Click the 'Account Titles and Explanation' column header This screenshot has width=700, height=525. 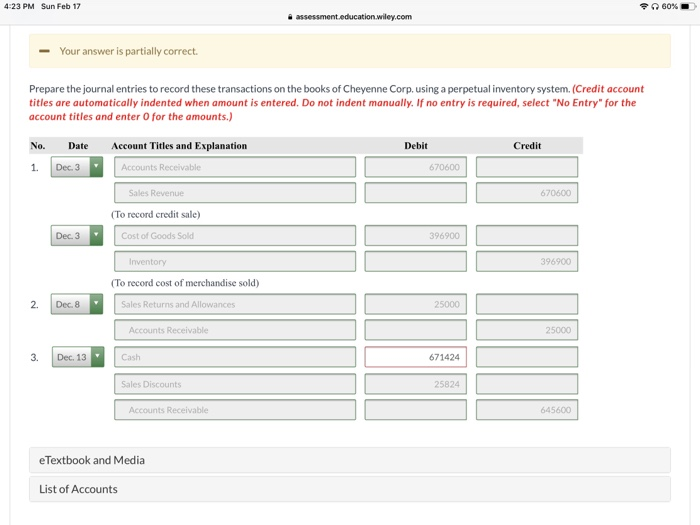point(179,146)
